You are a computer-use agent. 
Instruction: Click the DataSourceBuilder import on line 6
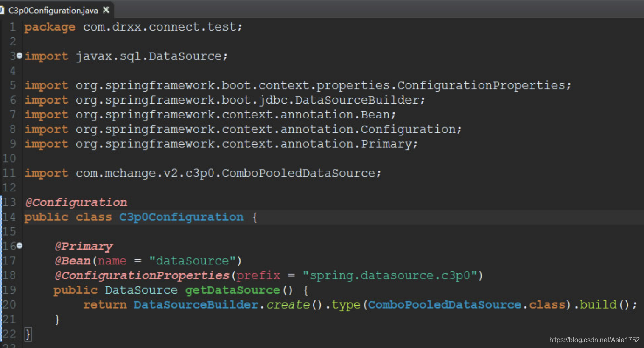pyautogui.click(x=224, y=100)
